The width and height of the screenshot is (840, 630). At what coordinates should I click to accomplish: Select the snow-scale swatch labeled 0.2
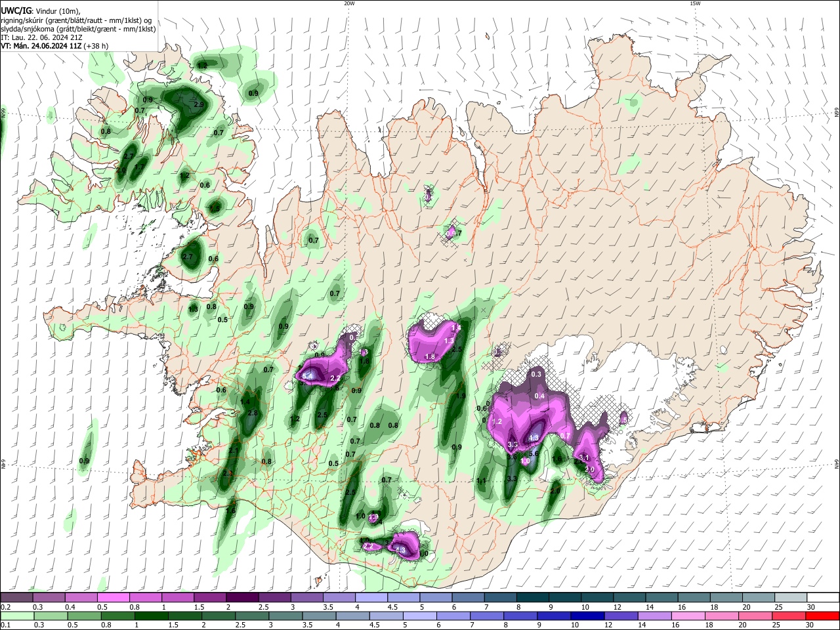(x=16, y=598)
